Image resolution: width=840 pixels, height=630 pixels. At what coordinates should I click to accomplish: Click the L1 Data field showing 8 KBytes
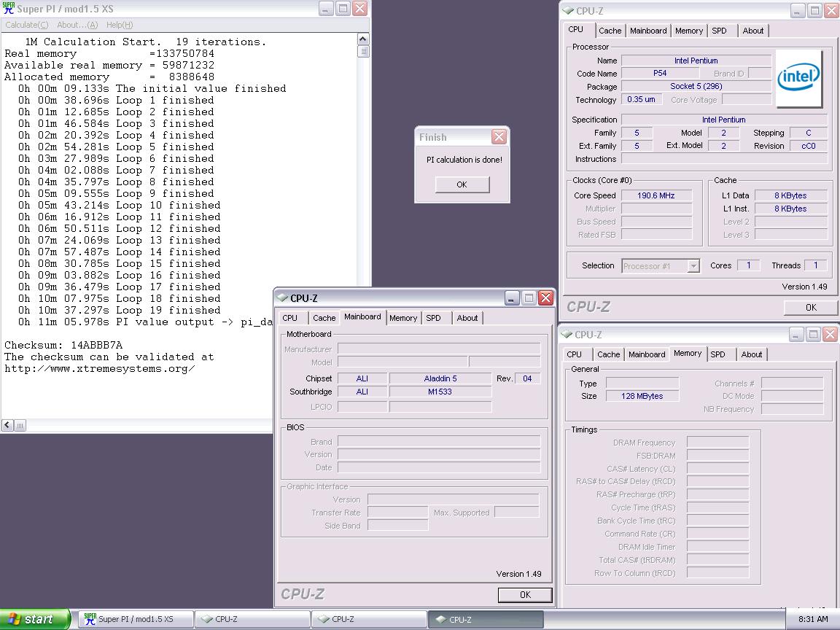click(790, 195)
